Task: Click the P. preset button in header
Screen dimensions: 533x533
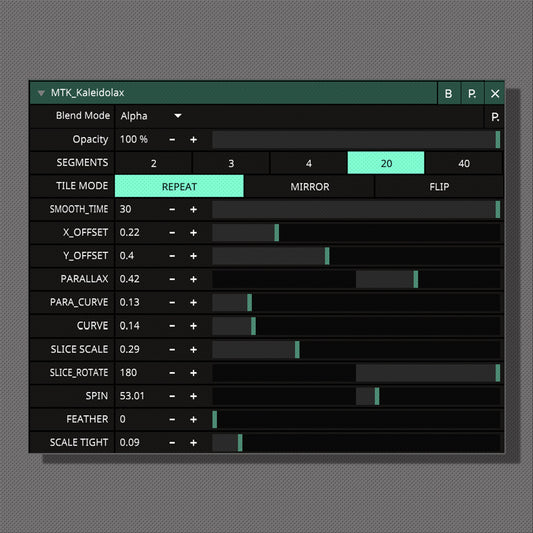Action: pyautogui.click(x=472, y=93)
